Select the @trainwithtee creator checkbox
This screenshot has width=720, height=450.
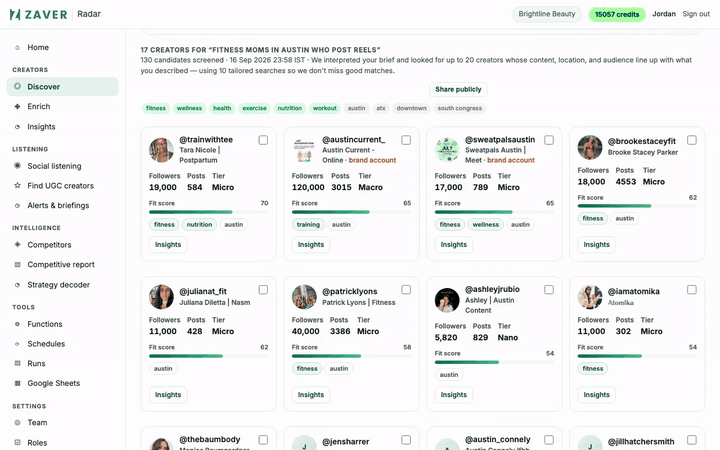[x=263, y=140]
